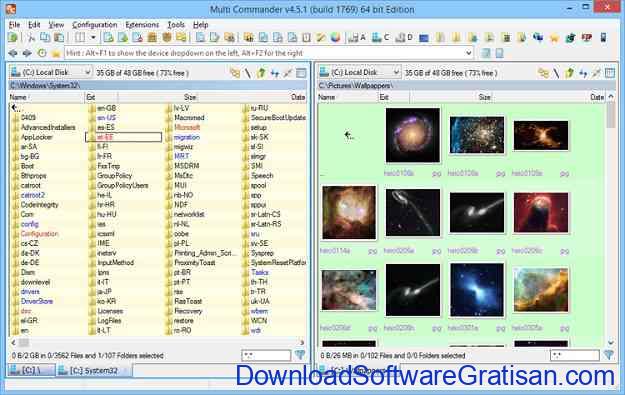Click the right panel filter funnel icon

tap(608, 355)
